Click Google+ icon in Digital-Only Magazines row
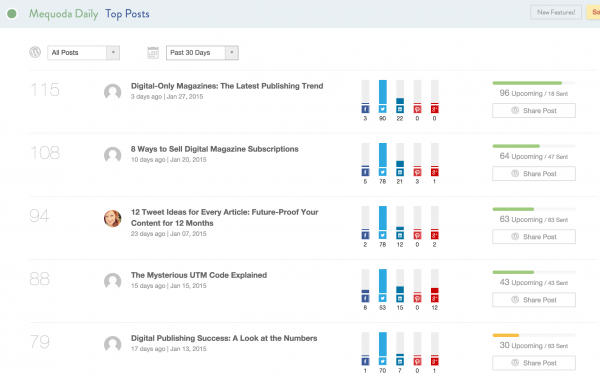600x376 pixels. [x=435, y=109]
